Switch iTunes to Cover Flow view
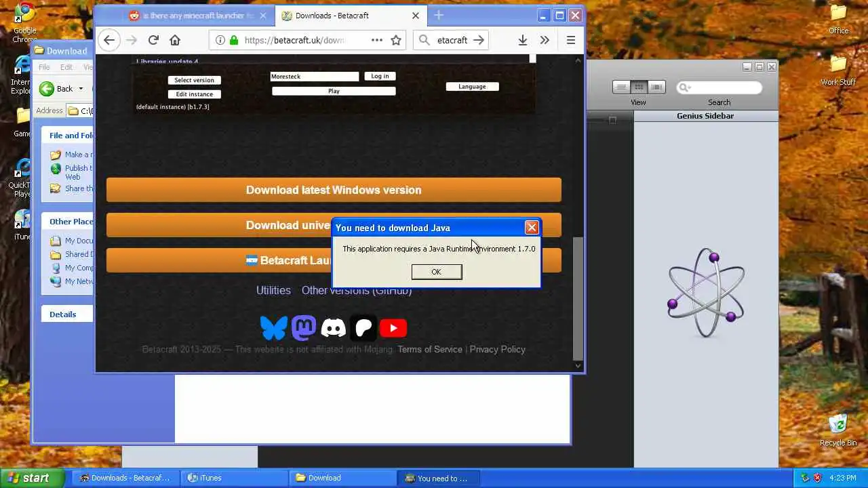The height and width of the screenshot is (488, 868). pyautogui.click(x=656, y=87)
